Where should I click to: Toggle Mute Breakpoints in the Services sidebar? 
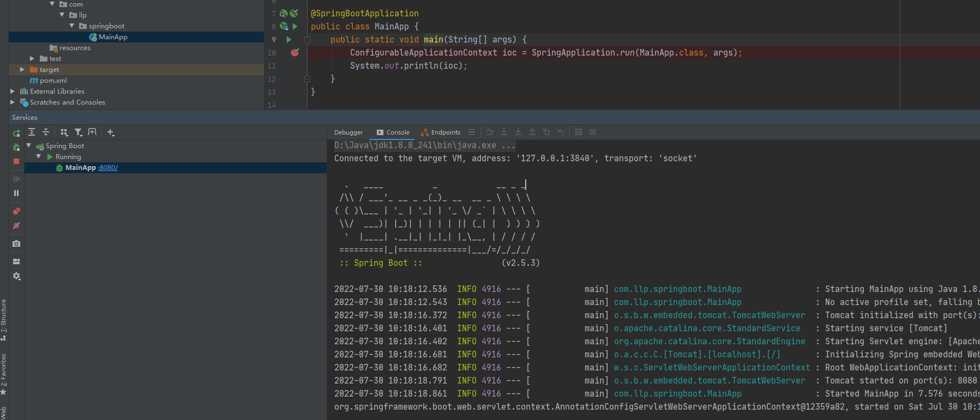tap(16, 226)
